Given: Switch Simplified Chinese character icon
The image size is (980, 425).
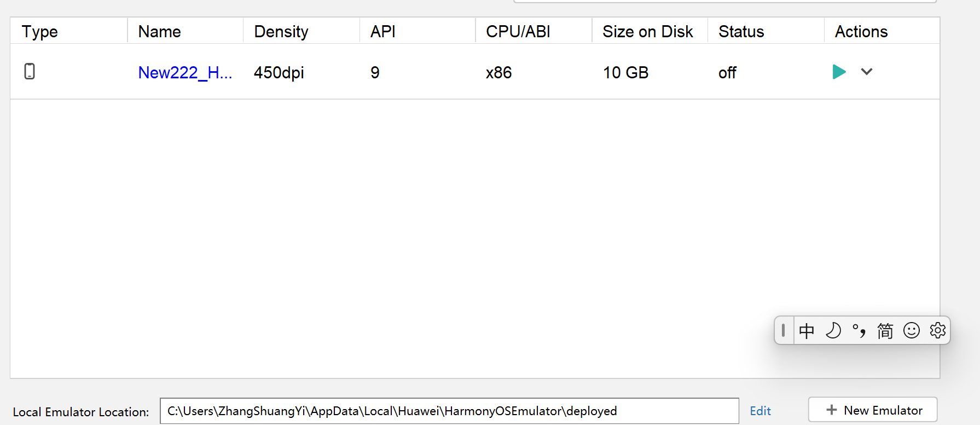Looking at the screenshot, I should (x=885, y=331).
